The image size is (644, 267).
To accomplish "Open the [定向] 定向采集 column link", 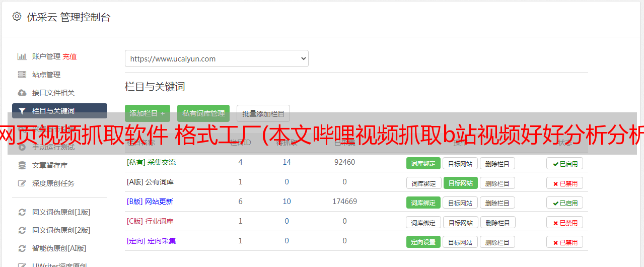I will pyautogui.click(x=151, y=241).
